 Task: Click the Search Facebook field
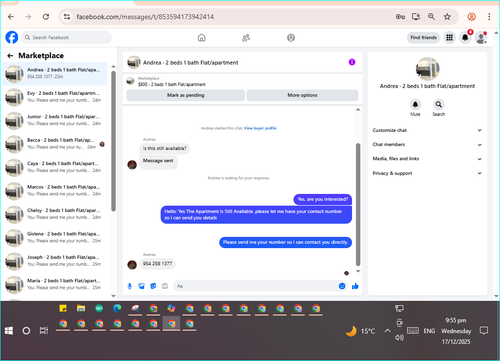pyautogui.click(x=67, y=37)
